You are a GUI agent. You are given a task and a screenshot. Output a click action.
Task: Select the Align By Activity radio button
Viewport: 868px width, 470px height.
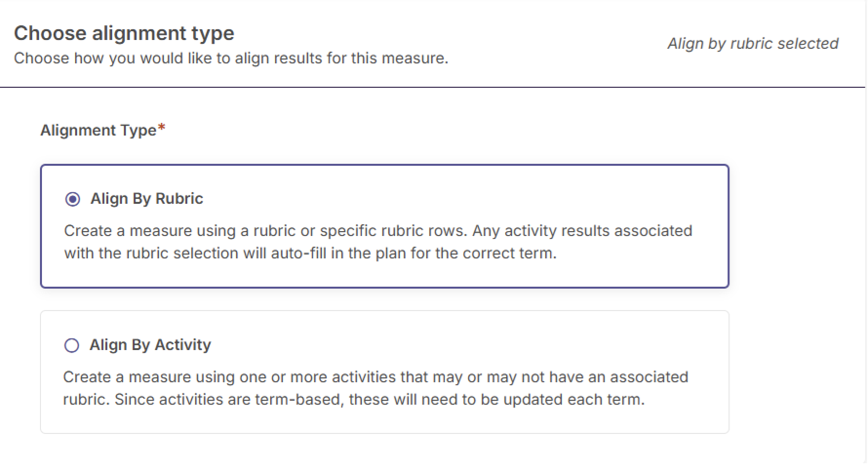coord(72,346)
